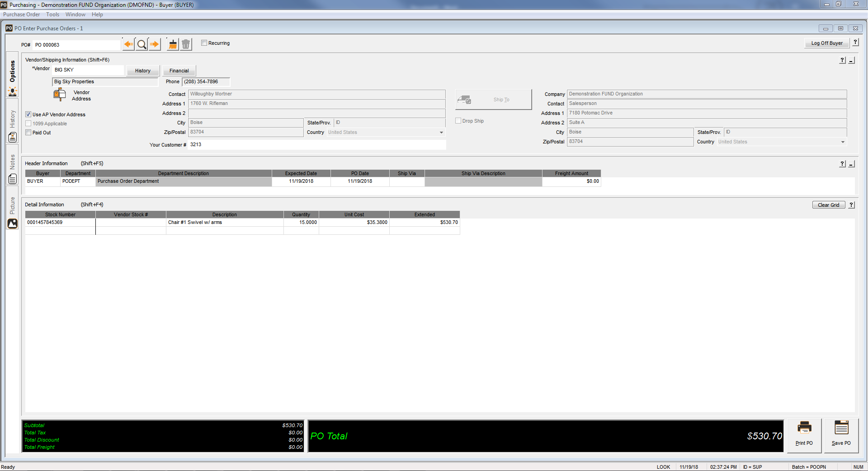This screenshot has height=471, width=868.
Task: Click the magnifier PO search icon
Action: tap(142, 44)
